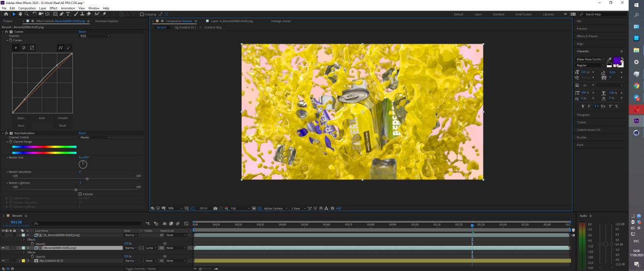Open Bebas Neue Cyrillic font dropdown

(x=591, y=59)
